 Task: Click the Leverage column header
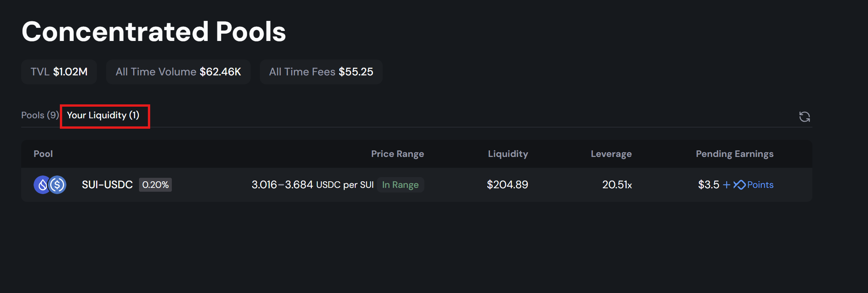(611, 154)
